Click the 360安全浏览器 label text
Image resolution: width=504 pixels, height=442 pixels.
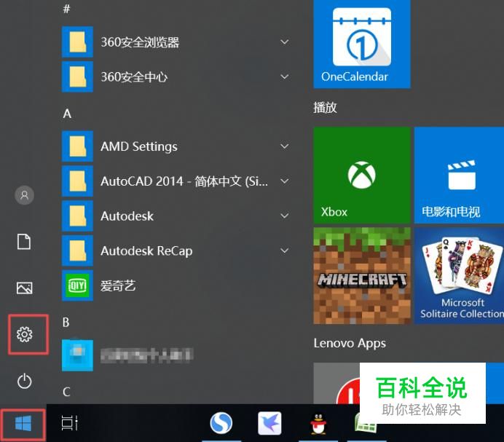coord(140,42)
